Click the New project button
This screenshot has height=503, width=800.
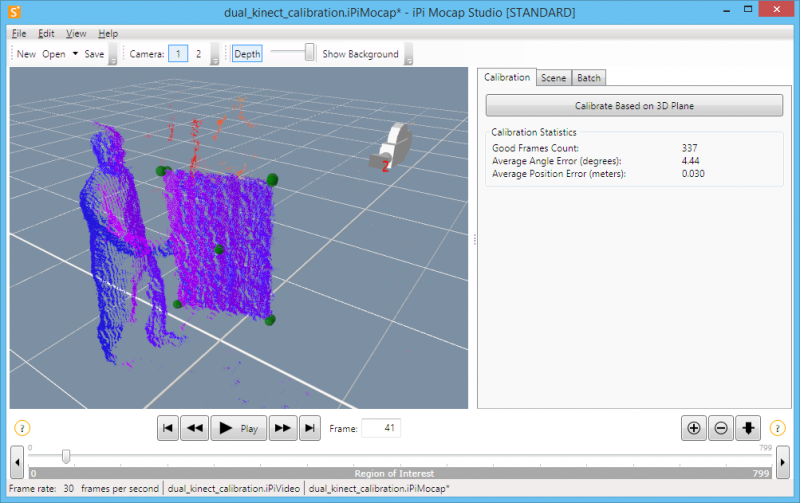(x=26, y=54)
